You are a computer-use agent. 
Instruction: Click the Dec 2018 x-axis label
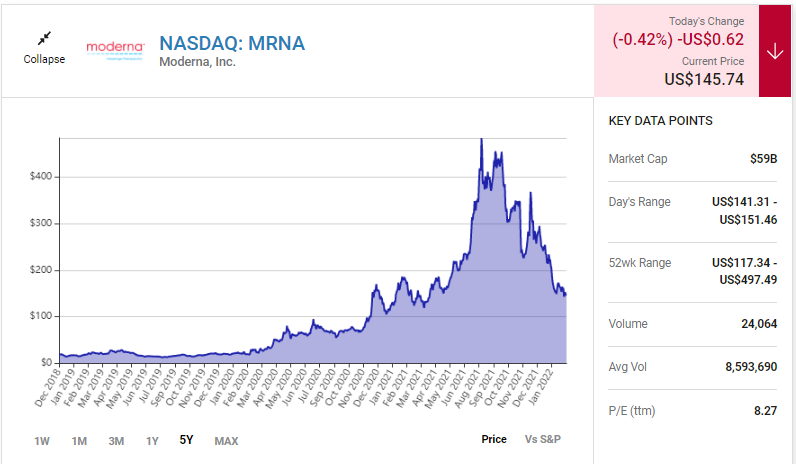(48, 388)
